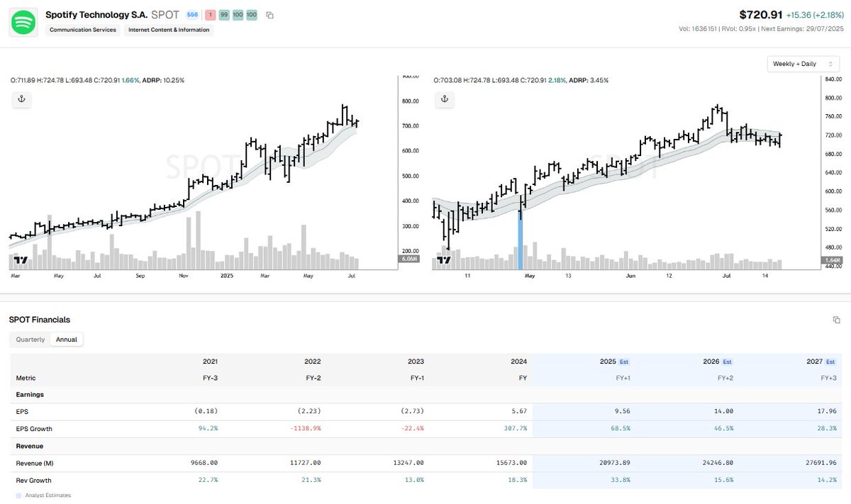Click the 2025 Est column header
This screenshot has width=851, height=504.
pyautogui.click(x=613, y=362)
